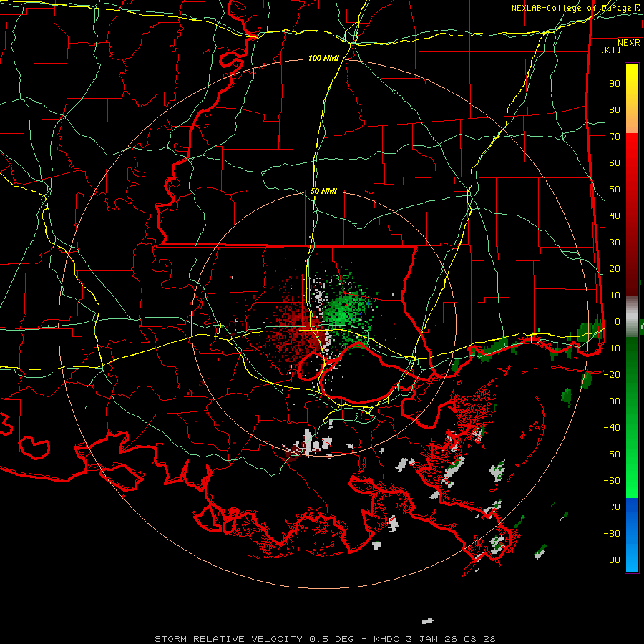Select the -50 knot scale label

[612, 454]
